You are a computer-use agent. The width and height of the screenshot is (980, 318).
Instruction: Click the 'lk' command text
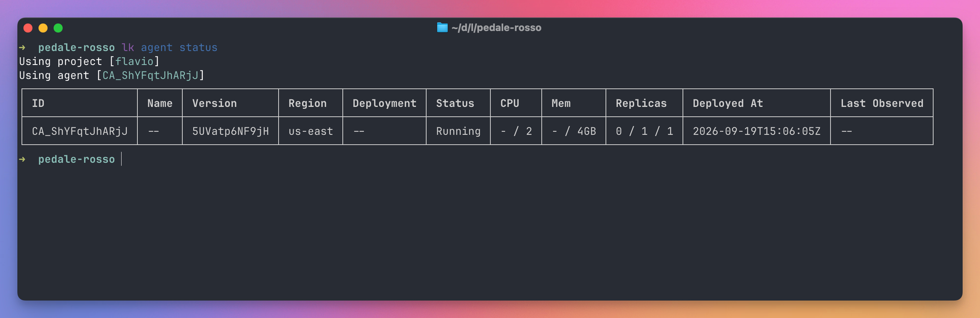(x=128, y=48)
